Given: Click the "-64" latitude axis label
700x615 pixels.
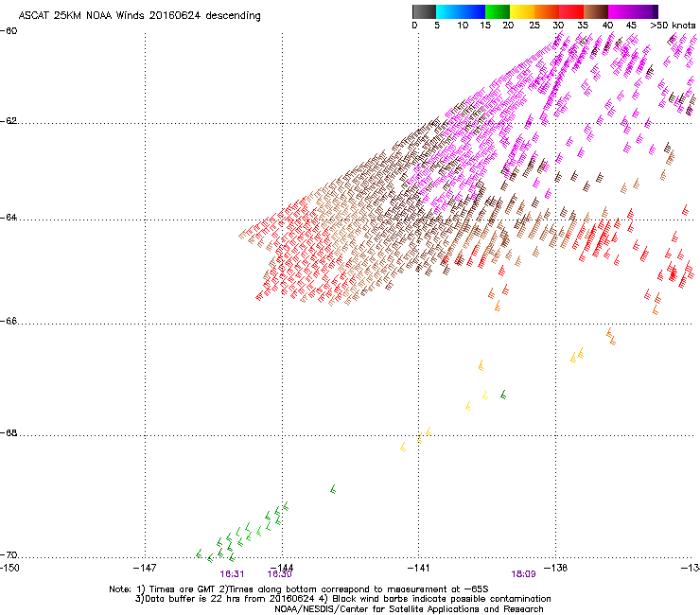Looking at the screenshot, I should click(9, 218).
